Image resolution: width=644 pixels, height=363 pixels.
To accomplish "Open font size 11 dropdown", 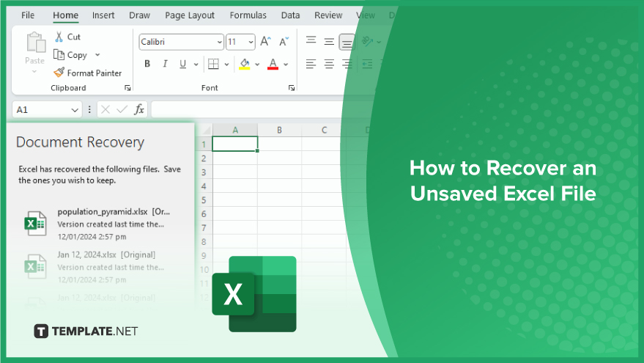I will pos(251,42).
